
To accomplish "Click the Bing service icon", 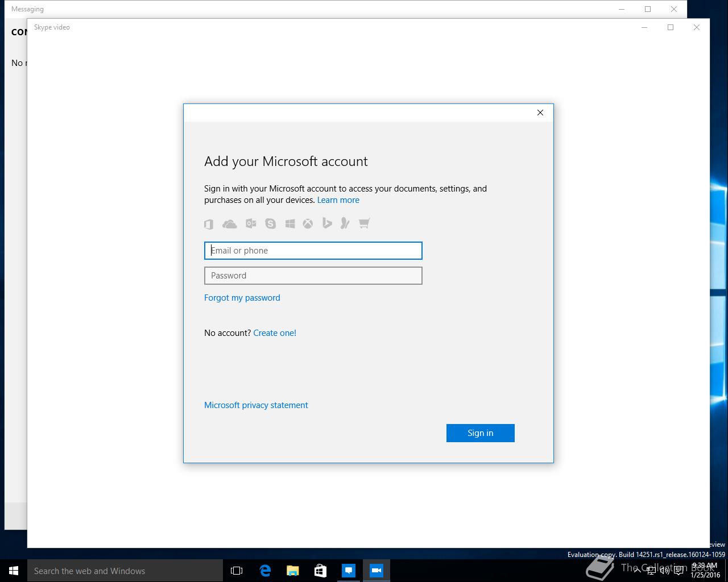I will click(327, 223).
